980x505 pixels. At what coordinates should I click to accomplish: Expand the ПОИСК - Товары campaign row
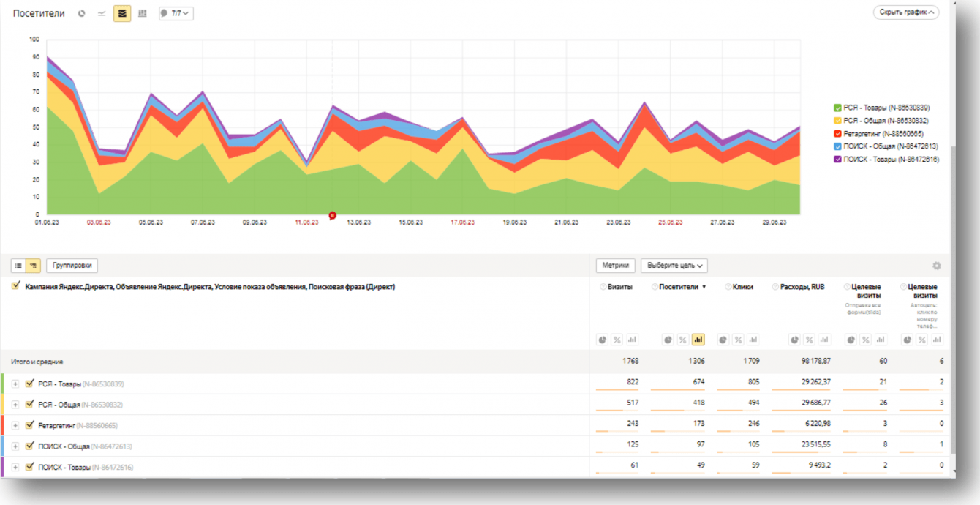15,467
